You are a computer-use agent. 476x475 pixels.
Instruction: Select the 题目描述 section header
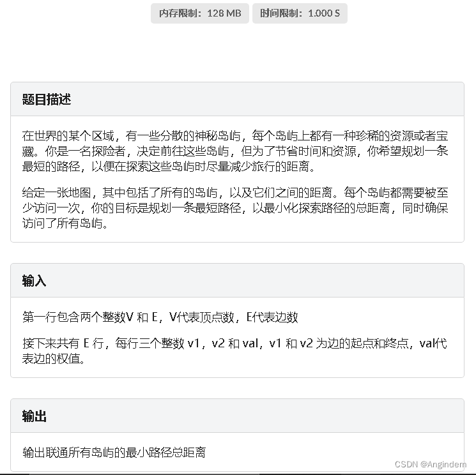(x=47, y=99)
